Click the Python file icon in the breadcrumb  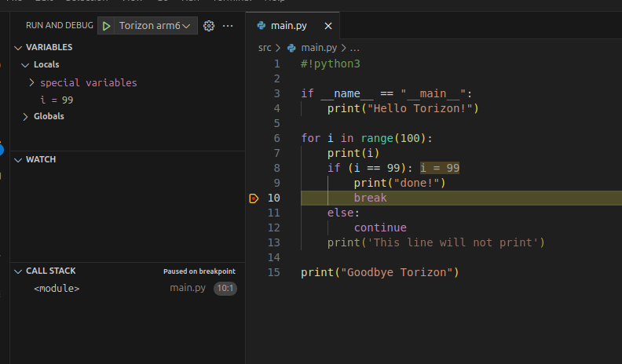291,48
